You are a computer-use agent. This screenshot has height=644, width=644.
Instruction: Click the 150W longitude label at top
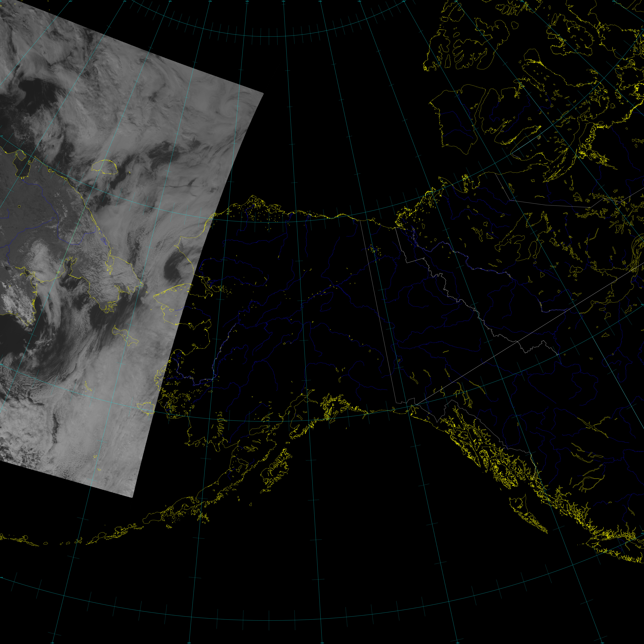283,1
